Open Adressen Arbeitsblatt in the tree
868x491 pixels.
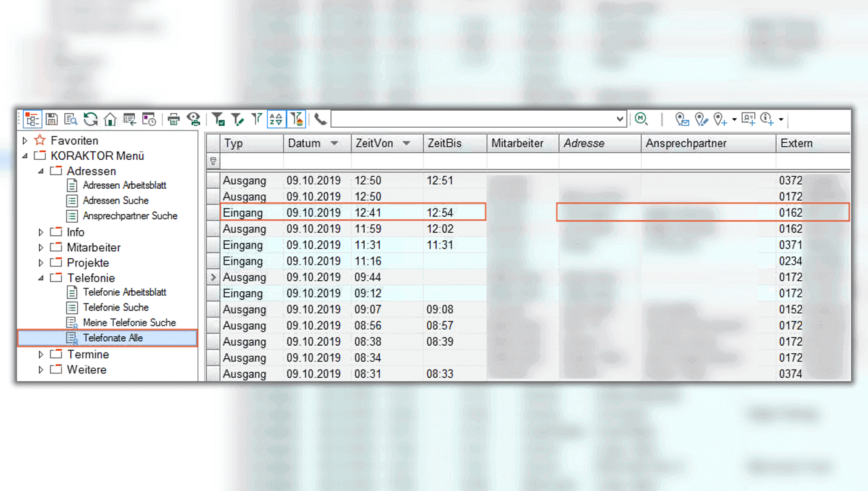pos(125,186)
